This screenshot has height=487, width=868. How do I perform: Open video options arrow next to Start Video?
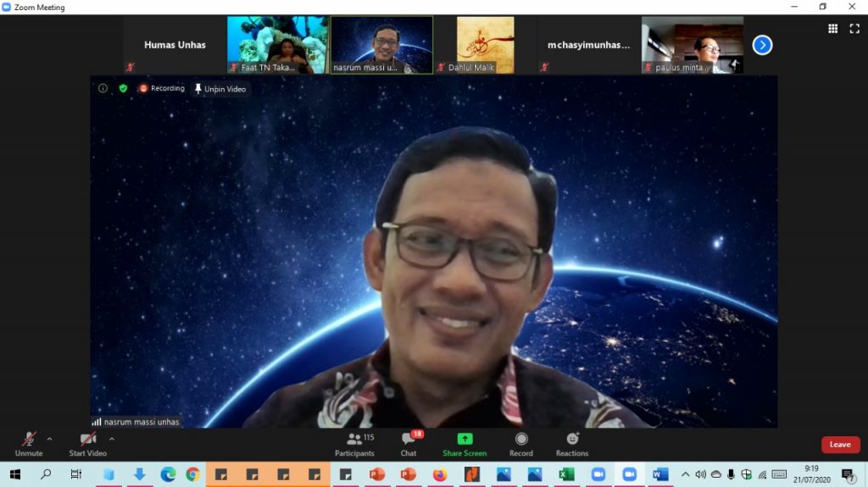[112, 439]
